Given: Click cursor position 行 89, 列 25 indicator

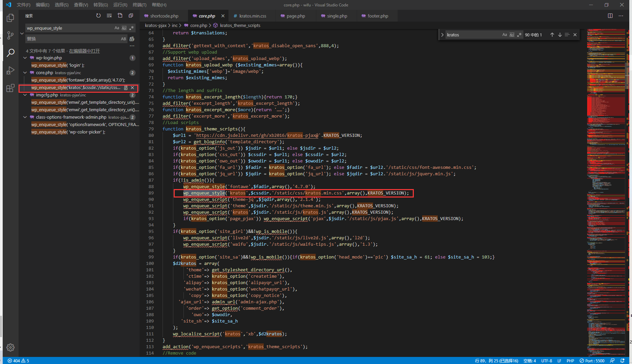Looking at the screenshot, I should click(497, 361).
